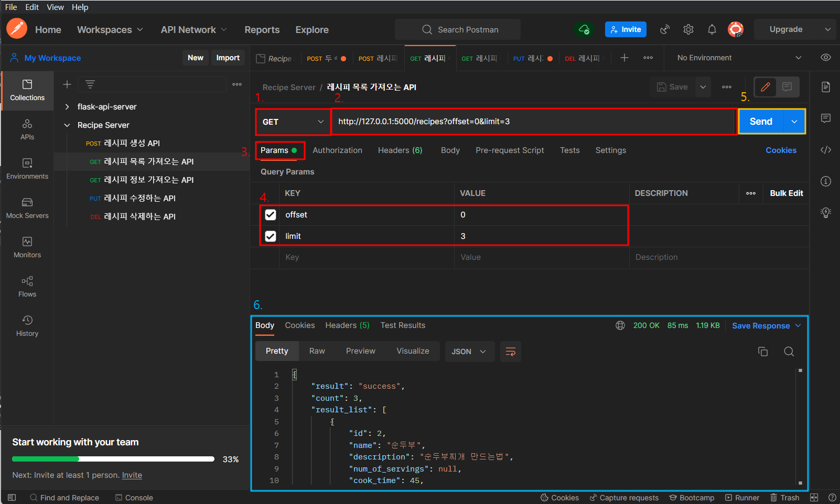Viewport: 840px width, 504px height.
Task: Click the team progress bar at 33%
Action: [113, 459]
